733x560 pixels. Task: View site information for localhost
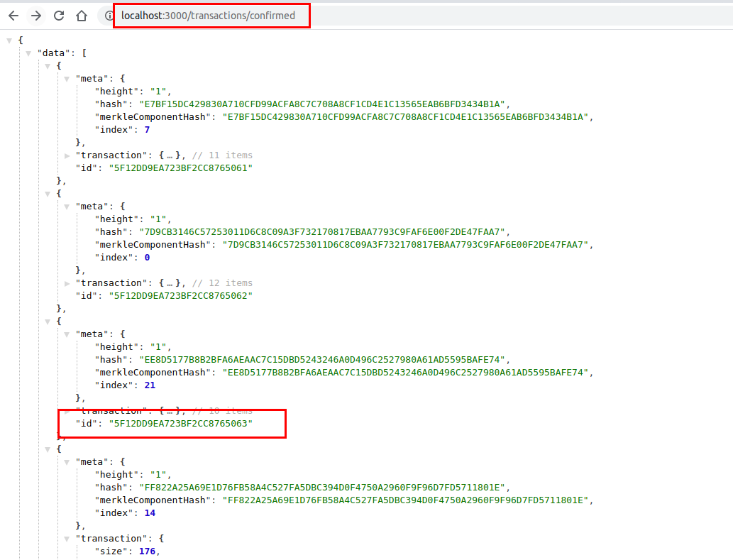click(109, 16)
